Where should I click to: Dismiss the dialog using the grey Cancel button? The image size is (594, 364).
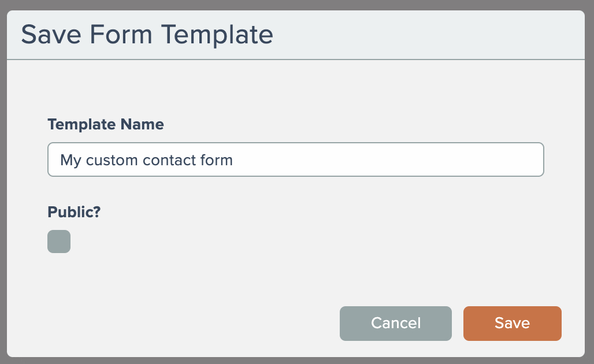point(395,323)
